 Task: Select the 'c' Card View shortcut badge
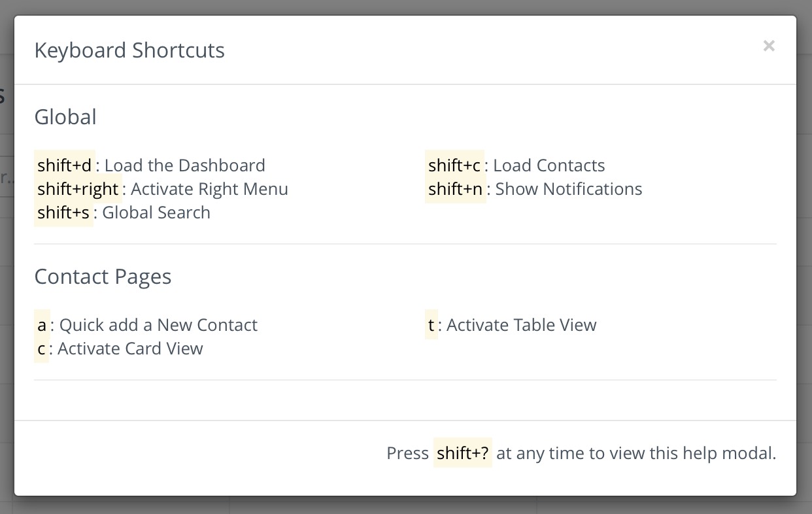41,348
